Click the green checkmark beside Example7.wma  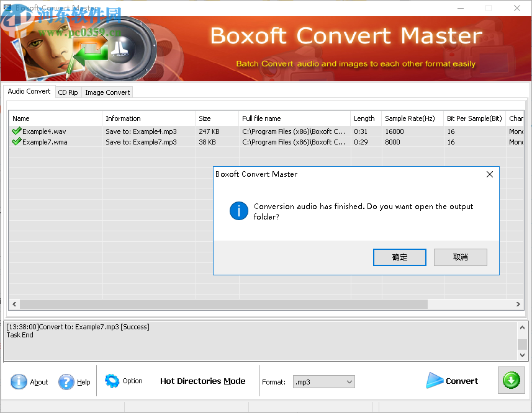(16, 142)
